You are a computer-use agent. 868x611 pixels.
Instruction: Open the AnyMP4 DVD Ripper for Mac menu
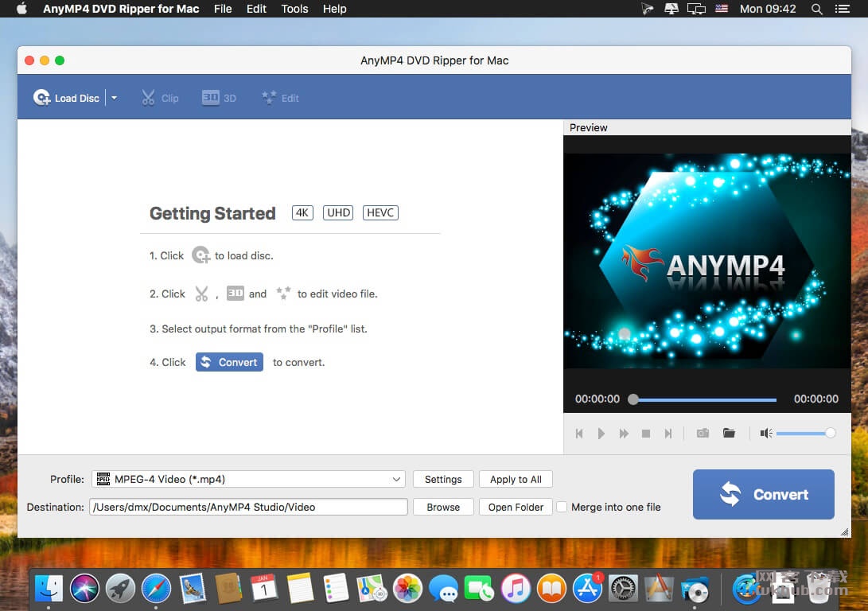121,9
